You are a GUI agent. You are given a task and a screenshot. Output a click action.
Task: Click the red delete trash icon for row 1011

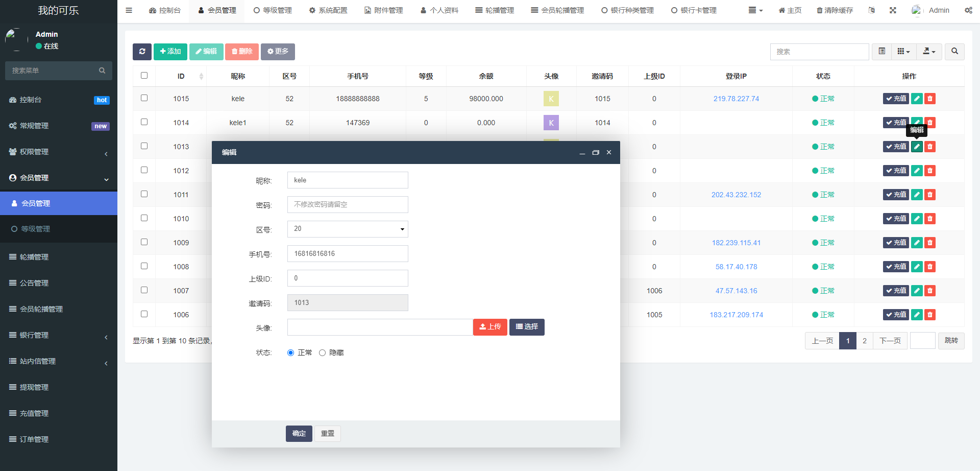(930, 195)
